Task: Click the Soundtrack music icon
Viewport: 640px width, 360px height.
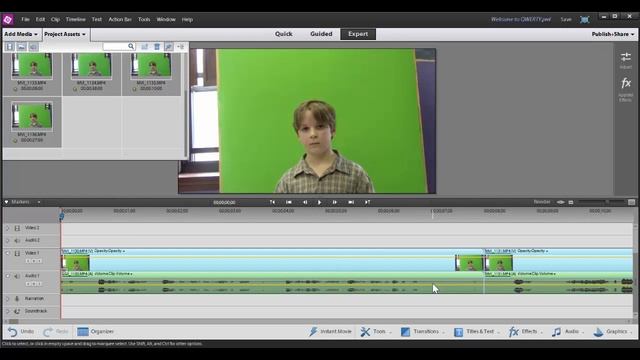Action: pos(17,311)
